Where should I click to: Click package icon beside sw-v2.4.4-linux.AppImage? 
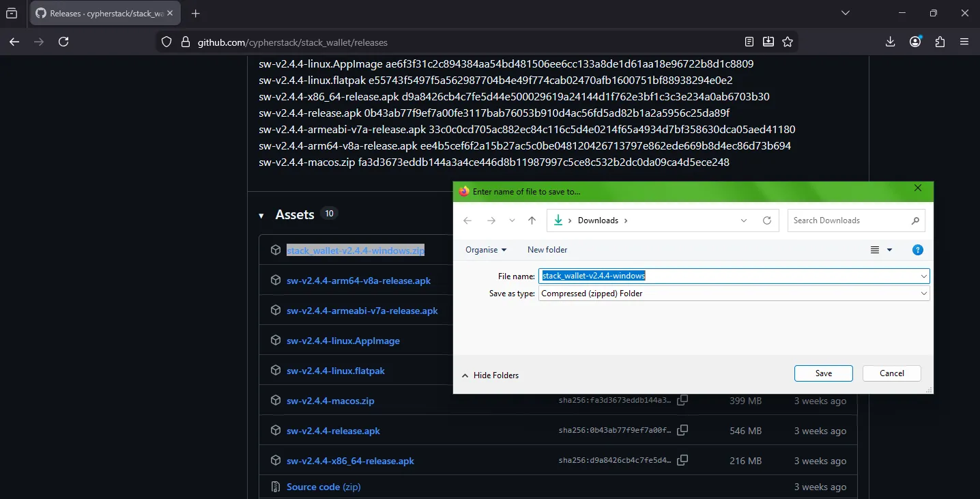(x=276, y=341)
